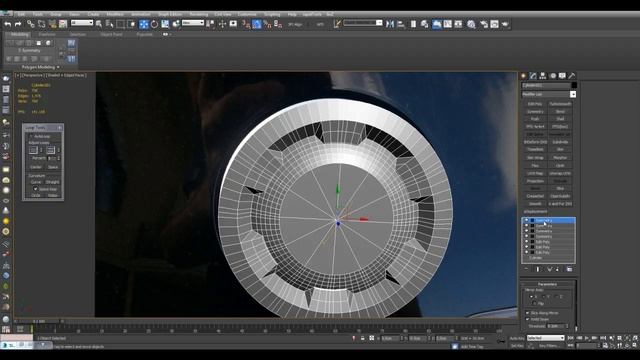
Task: Activate the Select and Move tool
Action: coord(144,24)
